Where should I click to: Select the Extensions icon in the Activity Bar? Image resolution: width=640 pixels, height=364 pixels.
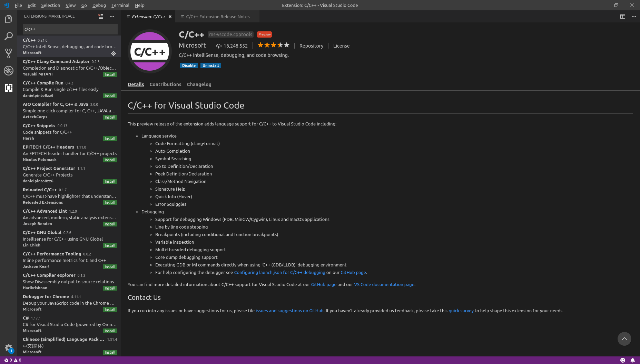pyautogui.click(x=9, y=88)
